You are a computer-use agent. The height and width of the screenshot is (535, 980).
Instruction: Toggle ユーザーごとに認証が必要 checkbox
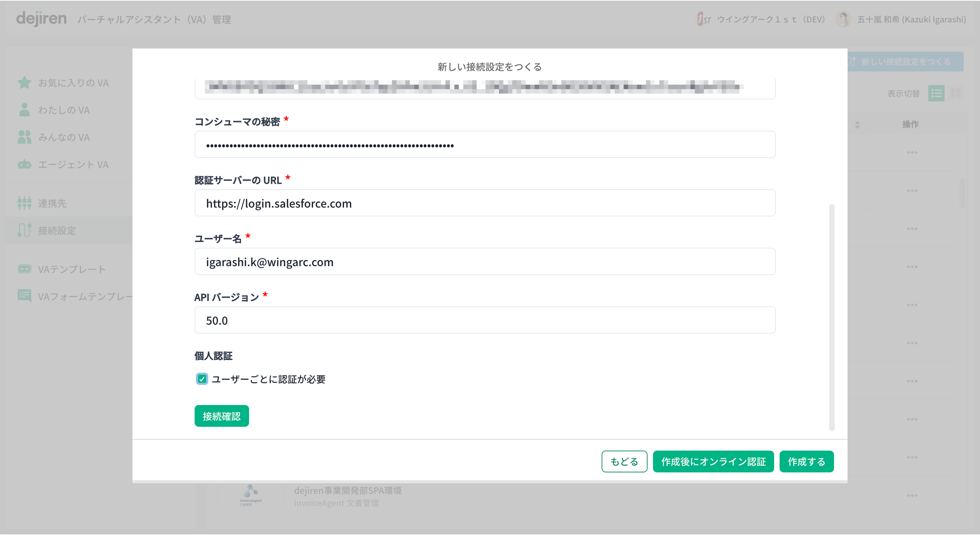(202, 379)
